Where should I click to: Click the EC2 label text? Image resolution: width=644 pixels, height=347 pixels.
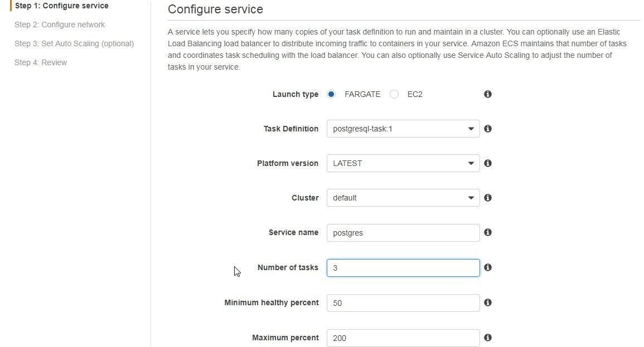pyautogui.click(x=415, y=94)
